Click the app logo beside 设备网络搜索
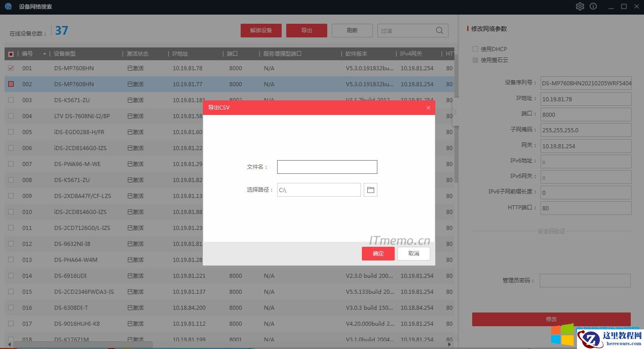 click(8, 6)
